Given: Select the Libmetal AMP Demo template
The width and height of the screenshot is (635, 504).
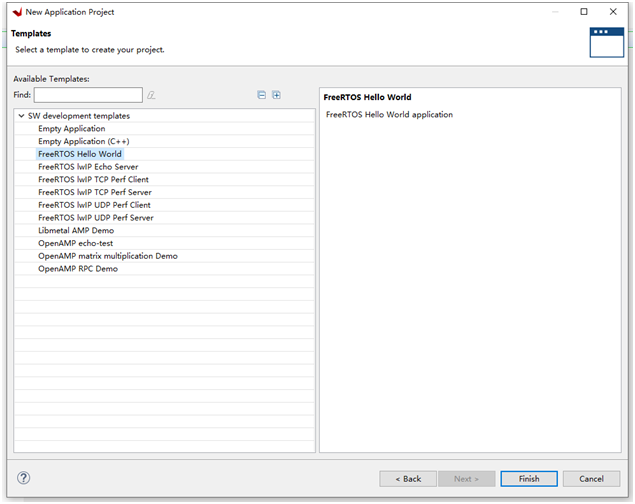Looking at the screenshot, I should (x=76, y=230).
